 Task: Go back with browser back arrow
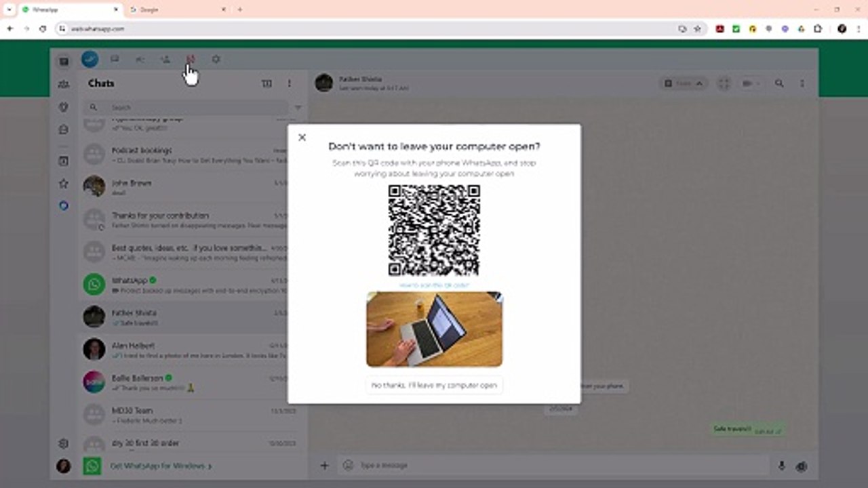tap(10, 29)
